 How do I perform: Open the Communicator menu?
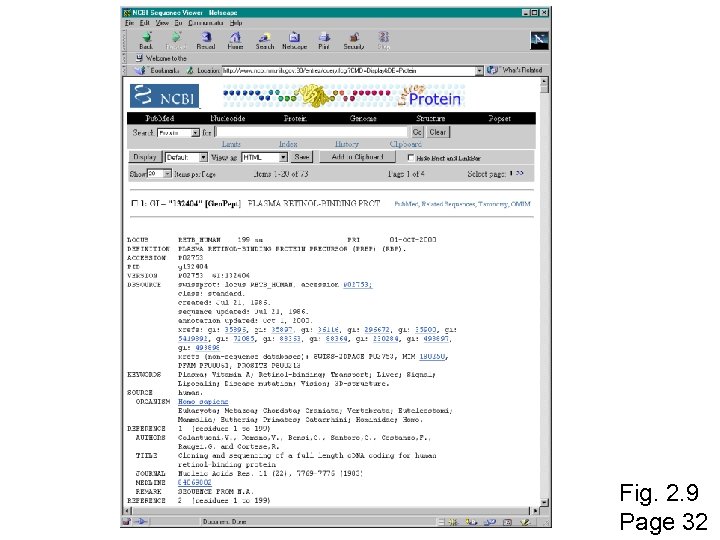pos(206,23)
